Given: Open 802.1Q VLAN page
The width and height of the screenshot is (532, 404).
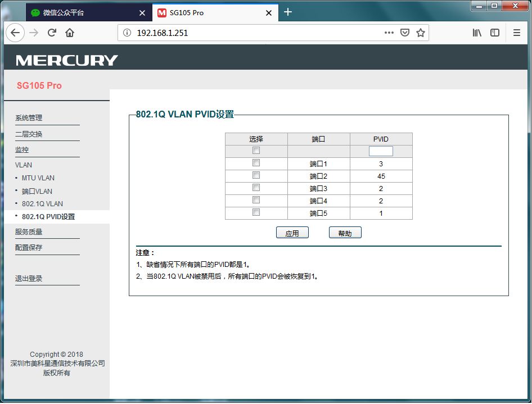Looking at the screenshot, I should [42, 204].
